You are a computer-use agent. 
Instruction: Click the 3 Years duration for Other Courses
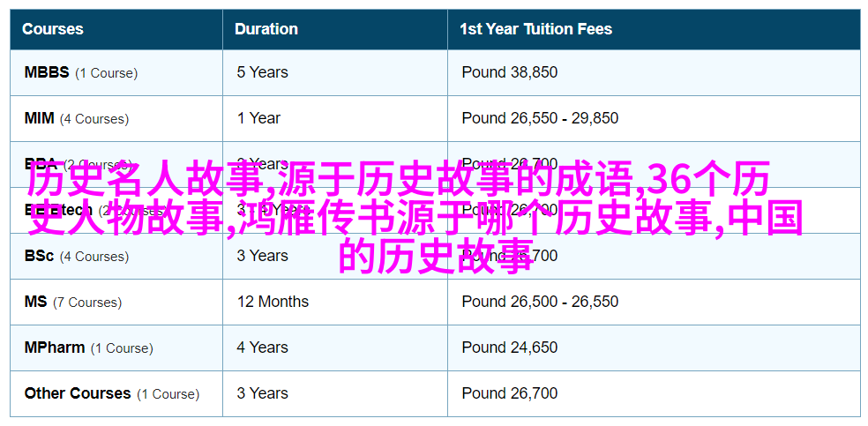(x=262, y=393)
